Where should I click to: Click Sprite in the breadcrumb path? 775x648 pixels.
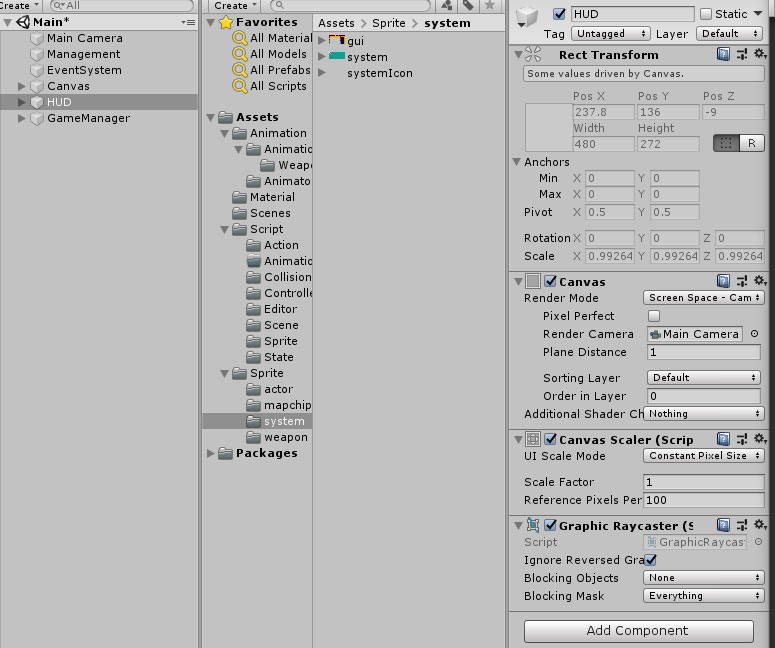click(388, 23)
